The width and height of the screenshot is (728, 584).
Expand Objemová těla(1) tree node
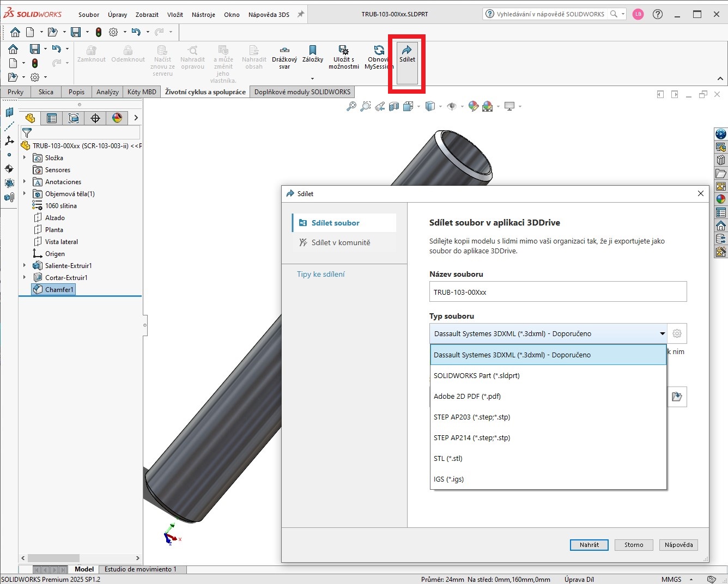coord(24,193)
